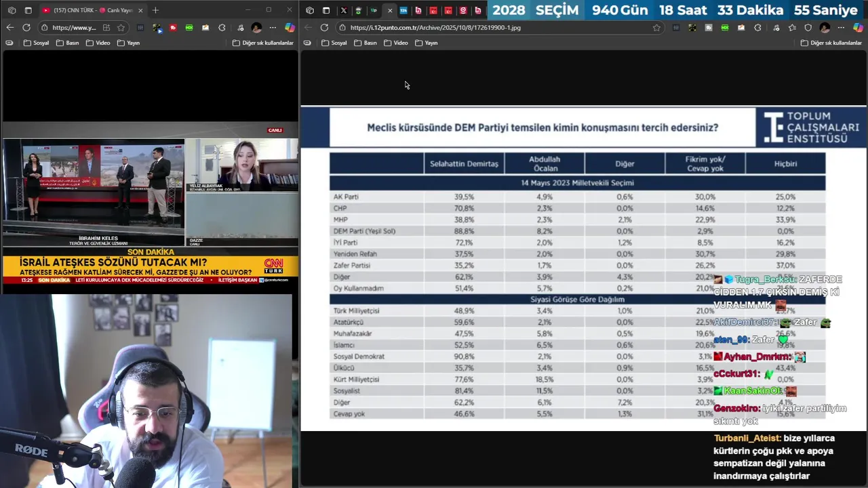Switch to the X tab in right window
This screenshot has height=488, width=868.
pyautogui.click(x=343, y=10)
